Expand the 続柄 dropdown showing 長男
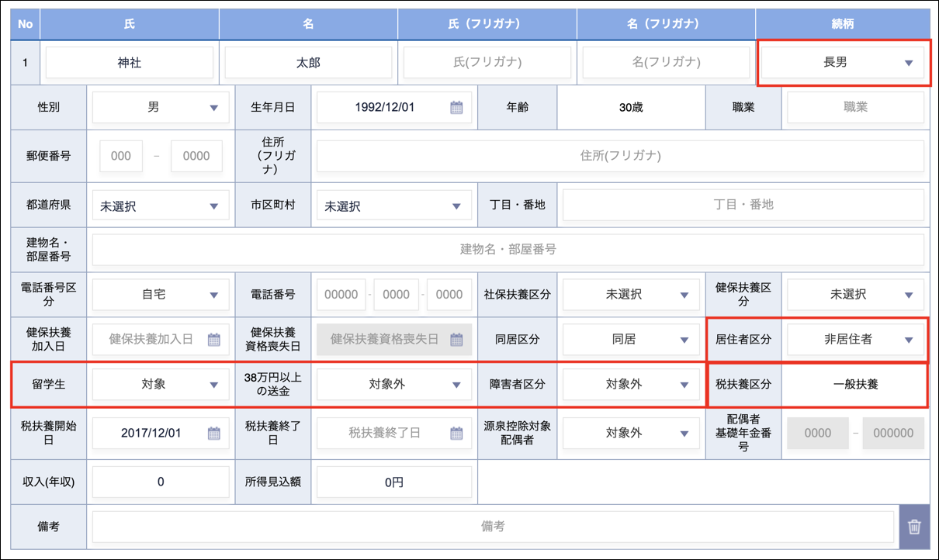This screenshot has width=939, height=560. (x=843, y=63)
